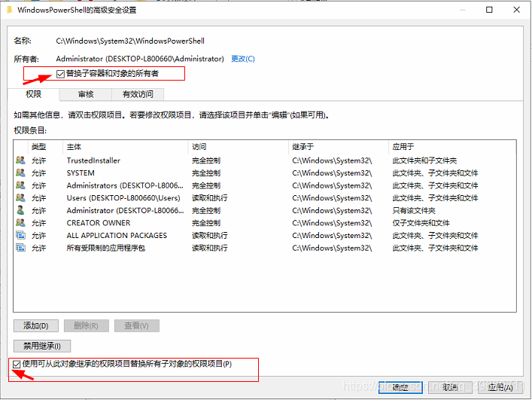This screenshot has width=532, height=400.
Task: Click the TrustedInstaller row group icon
Action: tap(20, 160)
